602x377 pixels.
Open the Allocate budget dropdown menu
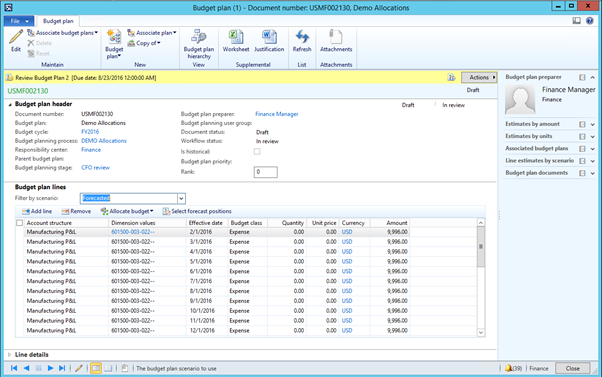[127, 211]
